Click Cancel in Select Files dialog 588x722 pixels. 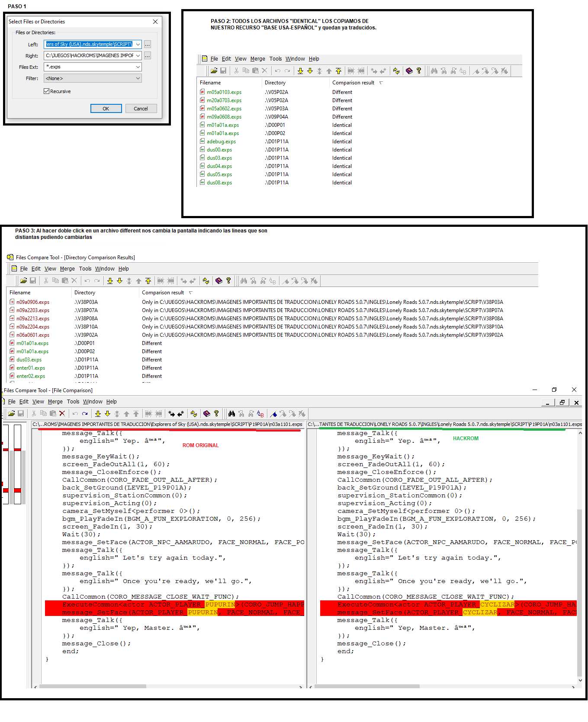(x=141, y=109)
